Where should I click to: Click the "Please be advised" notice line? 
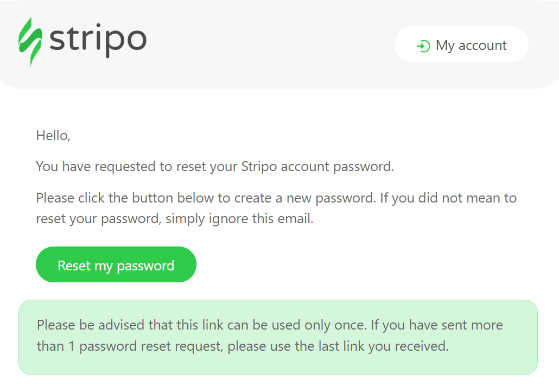270,325
